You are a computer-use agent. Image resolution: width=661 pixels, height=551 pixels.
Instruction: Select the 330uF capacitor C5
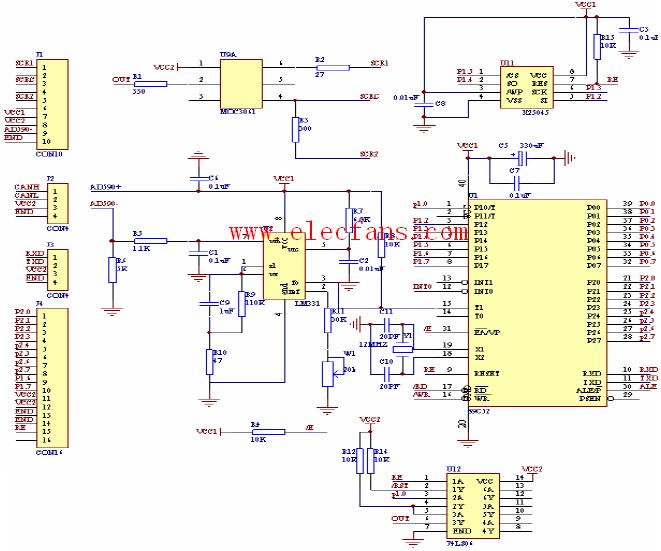coord(520,157)
